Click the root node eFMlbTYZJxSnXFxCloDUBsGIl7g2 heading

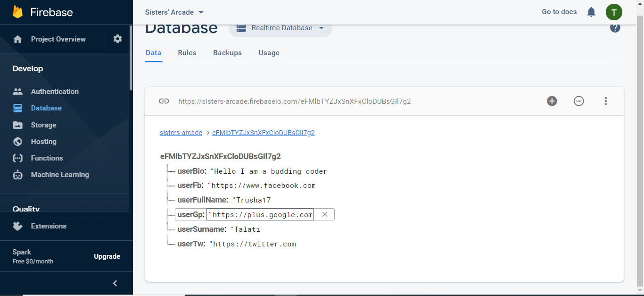(221, 156)
